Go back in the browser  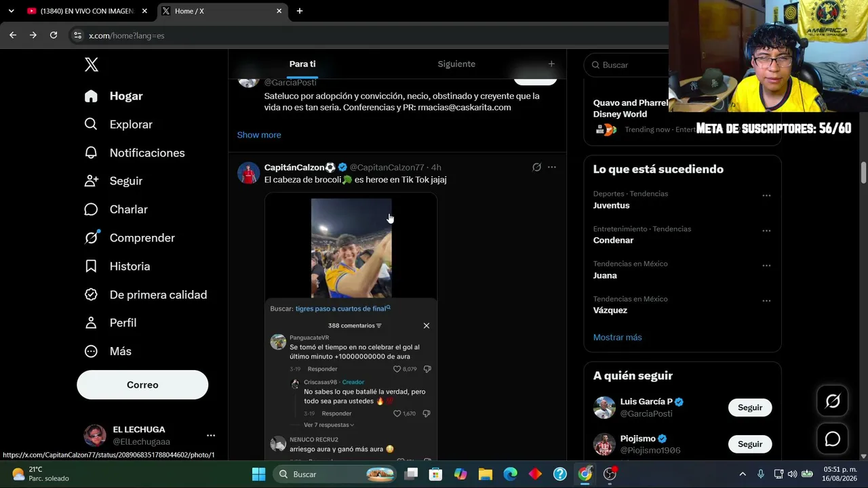13,35
